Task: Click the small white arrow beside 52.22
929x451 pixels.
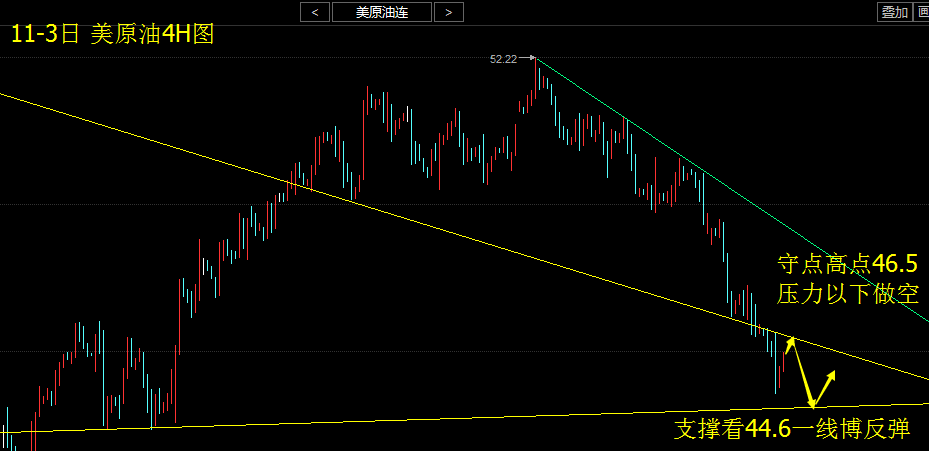Action: [527, 59]
